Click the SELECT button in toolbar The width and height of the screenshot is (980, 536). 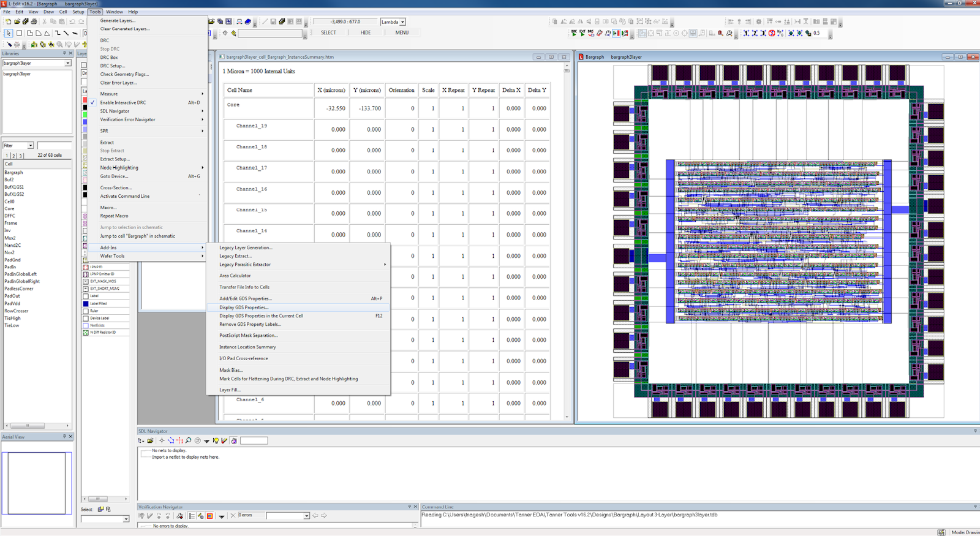click(x=328, y=32)
